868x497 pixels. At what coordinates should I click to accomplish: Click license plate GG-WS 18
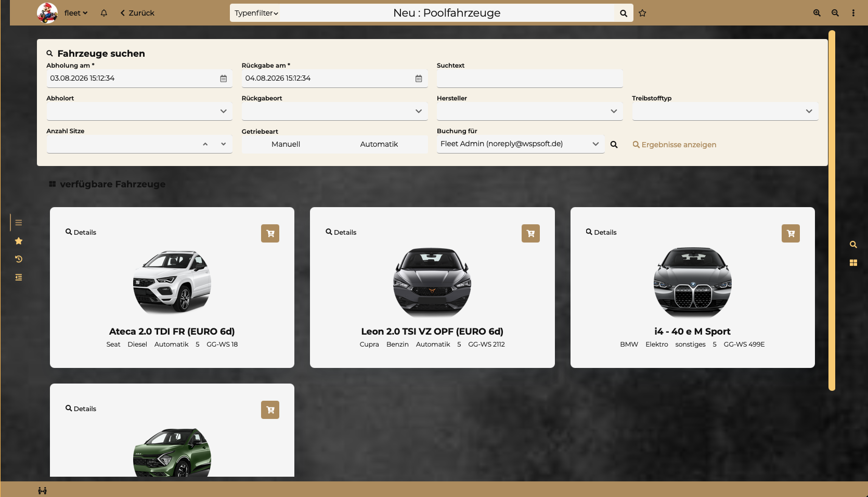tap(222, 345)
